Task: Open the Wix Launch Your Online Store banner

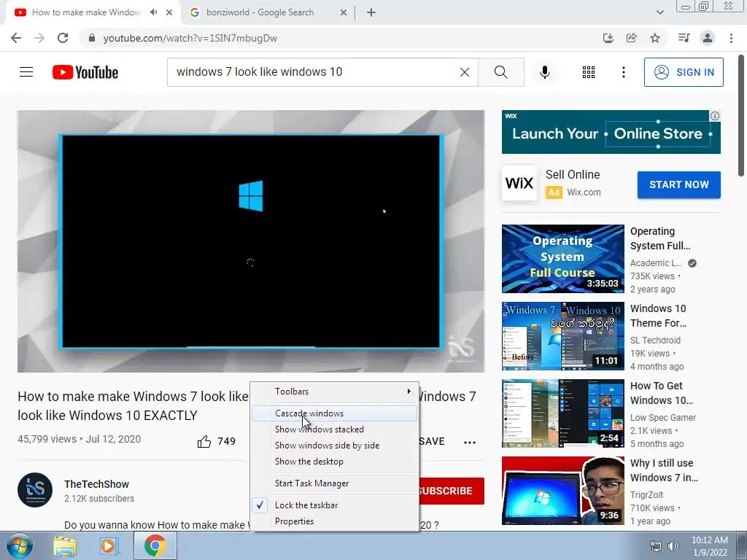Action: (x=611, y=132)
